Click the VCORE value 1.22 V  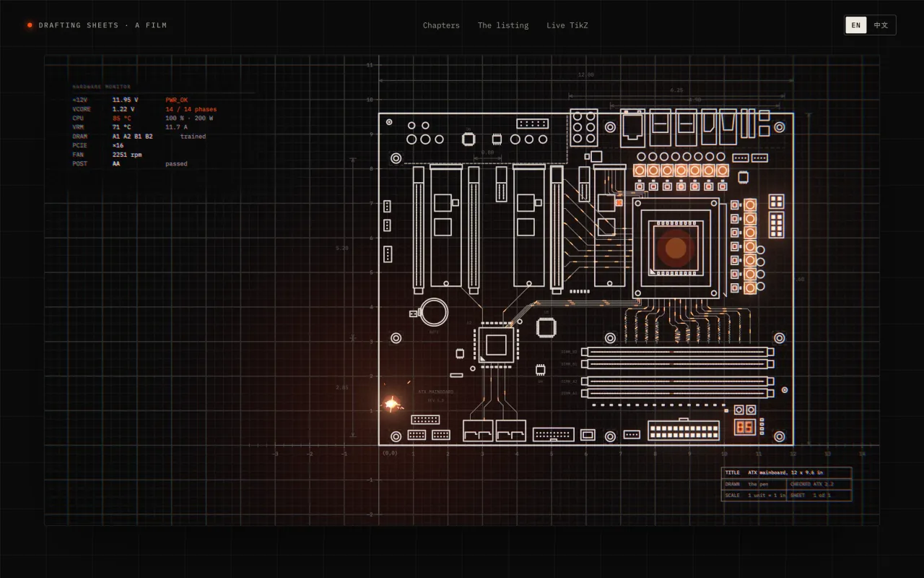coord(123,109)
